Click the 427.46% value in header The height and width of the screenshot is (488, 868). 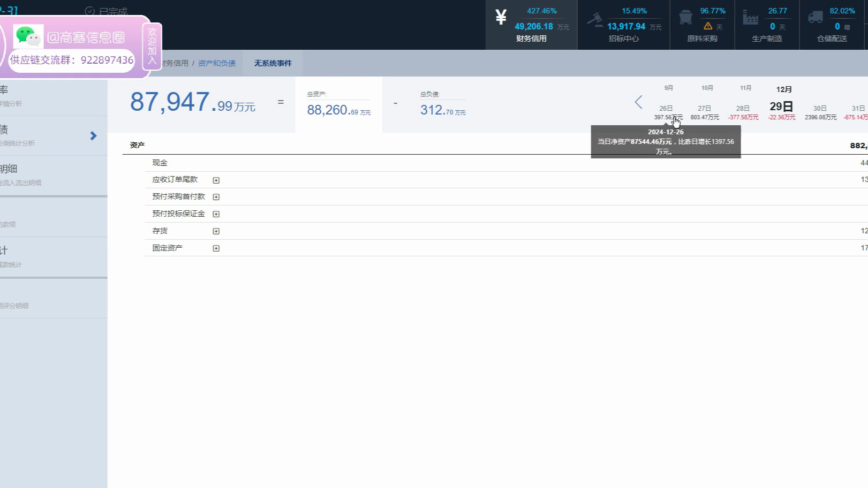pos(541,11)
